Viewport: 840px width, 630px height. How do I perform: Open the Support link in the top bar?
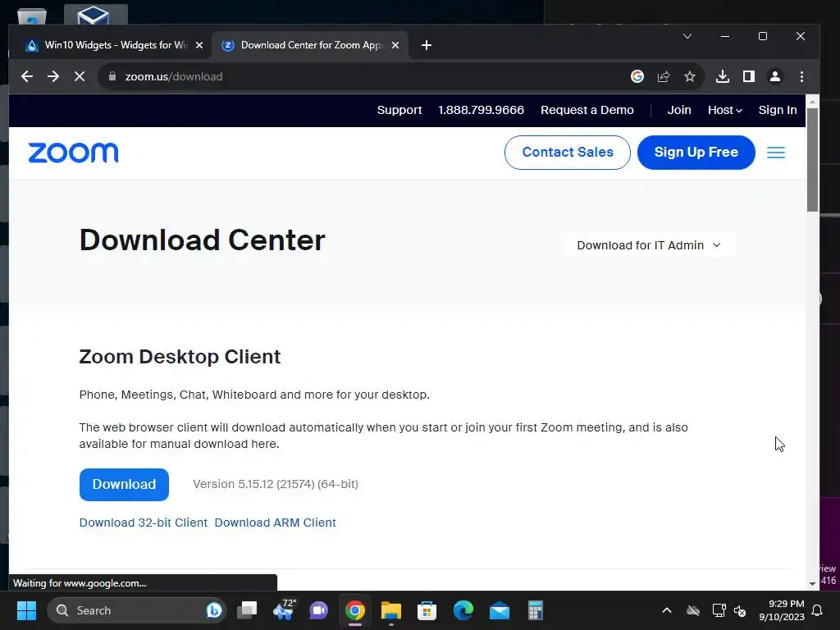point(399,110)
